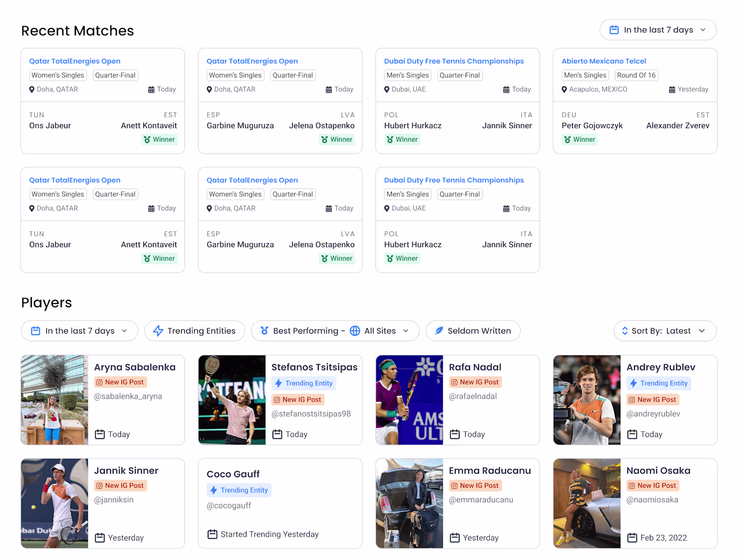Click the medal icon on Best Performing
Viewport: 747px width, 560px height.
point(264,331)
